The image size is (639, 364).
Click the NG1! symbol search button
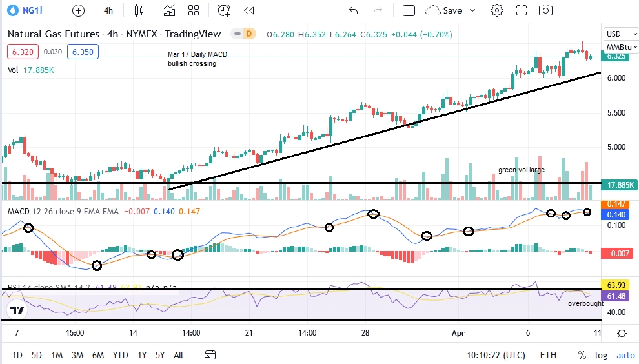[25, 10]
